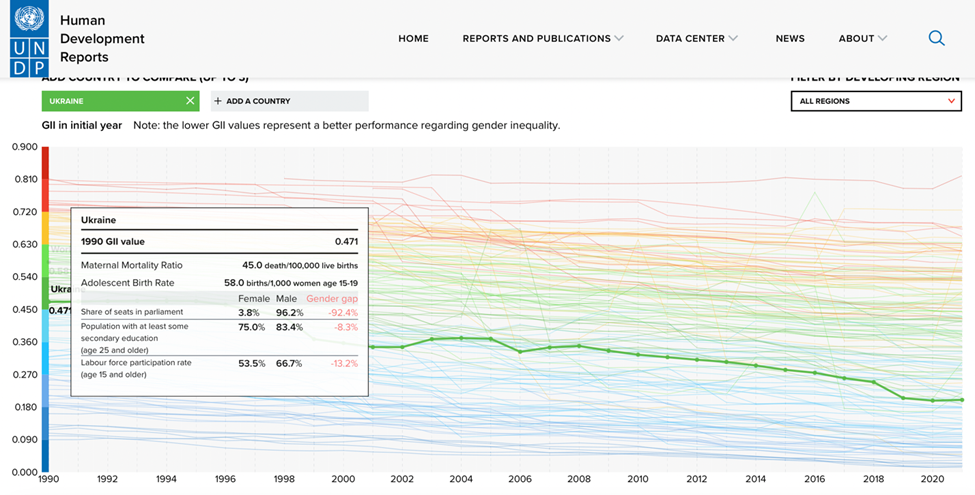Click the Ukraine data point at 2018

(x=874, y=382)
